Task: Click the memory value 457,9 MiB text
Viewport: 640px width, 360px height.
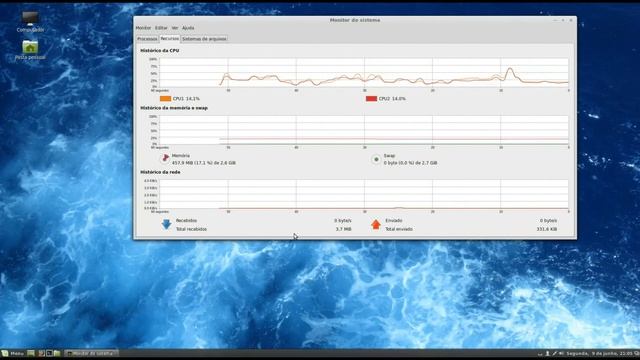Action: pos(204,163)
